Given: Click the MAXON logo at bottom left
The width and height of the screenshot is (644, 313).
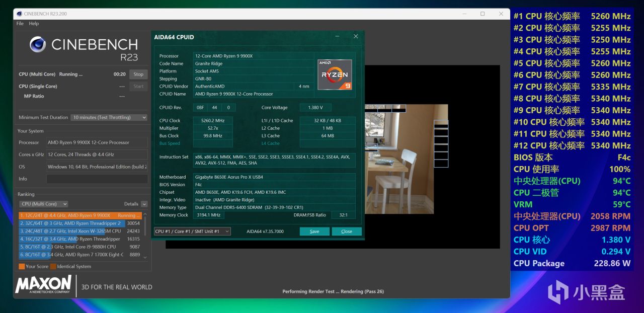Looking at the screenshot, I should tap(43, 285).
